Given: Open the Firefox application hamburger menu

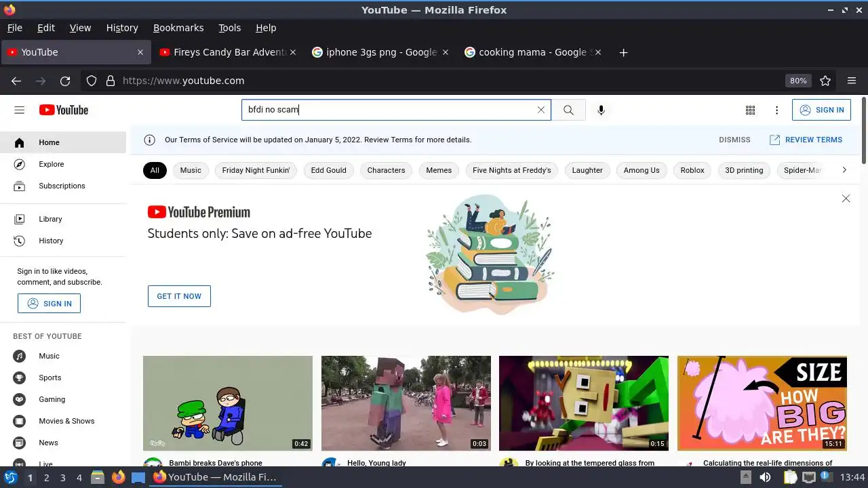Looking at the screenshot, I should click(852, 81).
